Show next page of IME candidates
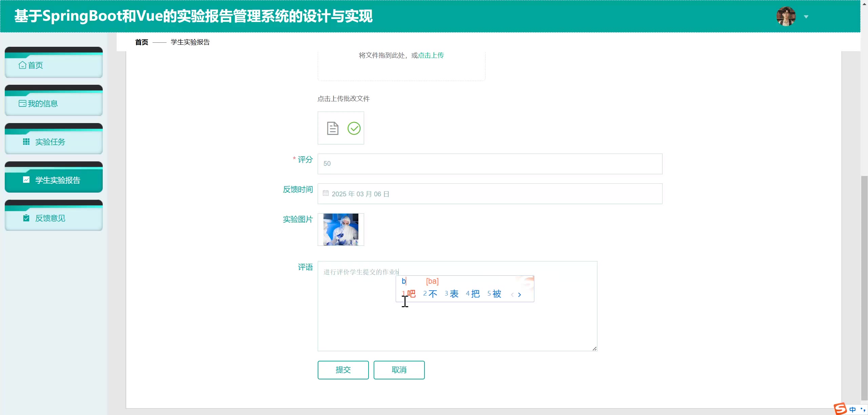 [x=519, y=295]
